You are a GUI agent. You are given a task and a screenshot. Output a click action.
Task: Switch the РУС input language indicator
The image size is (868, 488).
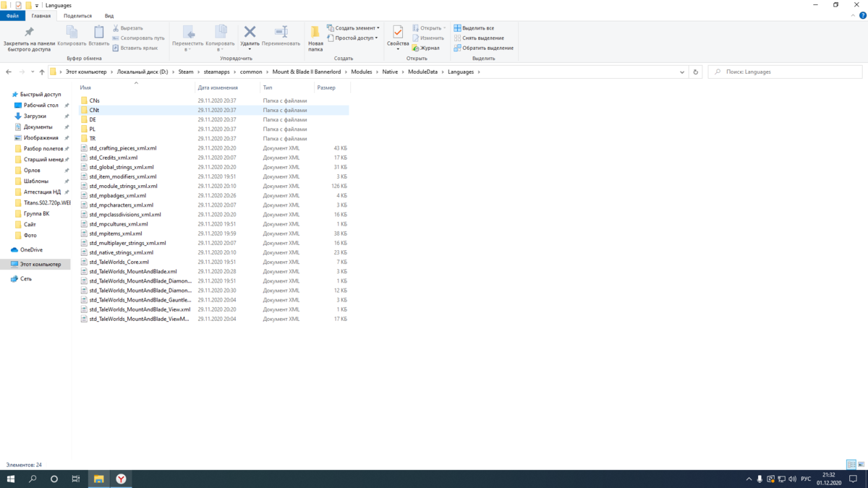pyautogui.click(x=805, y=479)
